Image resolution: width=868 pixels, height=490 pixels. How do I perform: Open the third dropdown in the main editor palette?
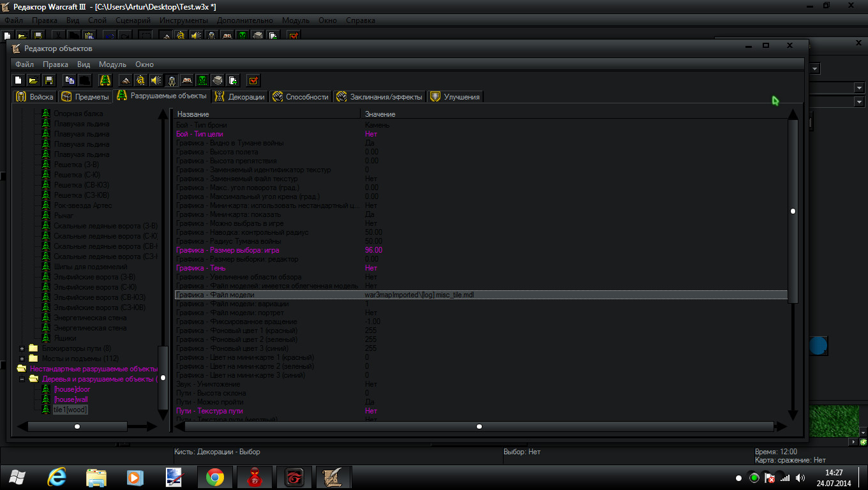[859, 102]
